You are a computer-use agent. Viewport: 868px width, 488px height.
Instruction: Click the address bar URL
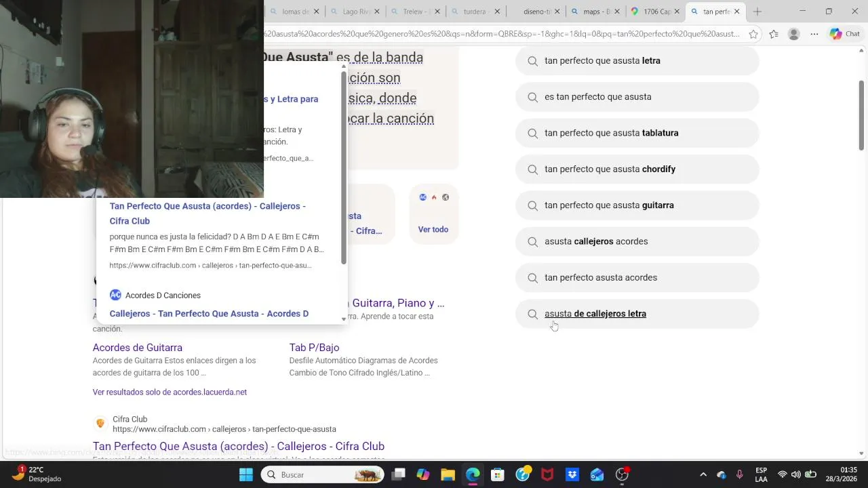(502, 34)
